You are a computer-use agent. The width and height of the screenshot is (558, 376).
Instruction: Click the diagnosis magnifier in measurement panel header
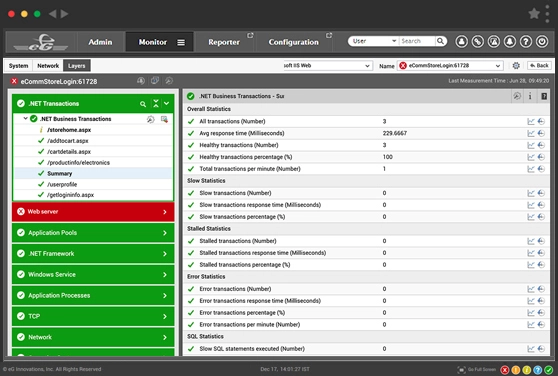[x=517, y=96]
